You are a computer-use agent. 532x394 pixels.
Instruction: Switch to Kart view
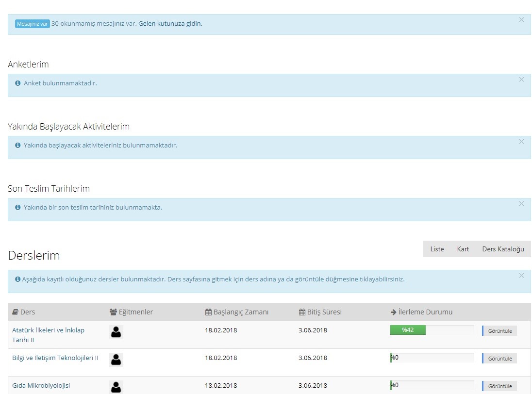pos(463,249)
